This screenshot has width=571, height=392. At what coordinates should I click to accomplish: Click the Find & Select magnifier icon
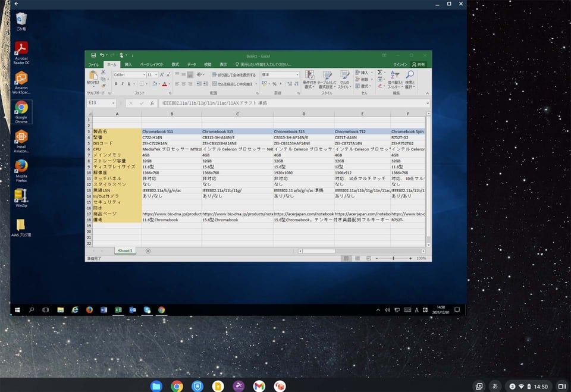[x=409, y=77]
